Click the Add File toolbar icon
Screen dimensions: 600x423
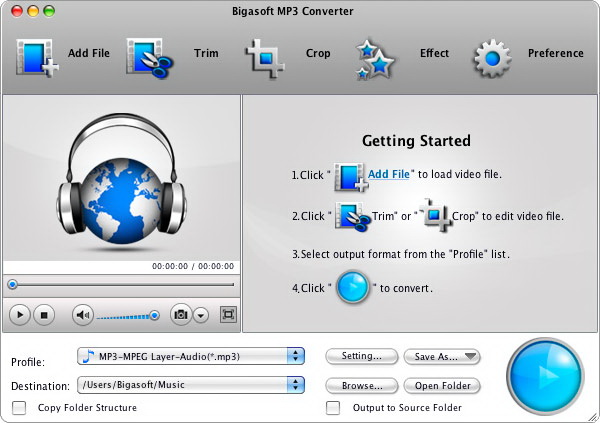pos(37,57)
